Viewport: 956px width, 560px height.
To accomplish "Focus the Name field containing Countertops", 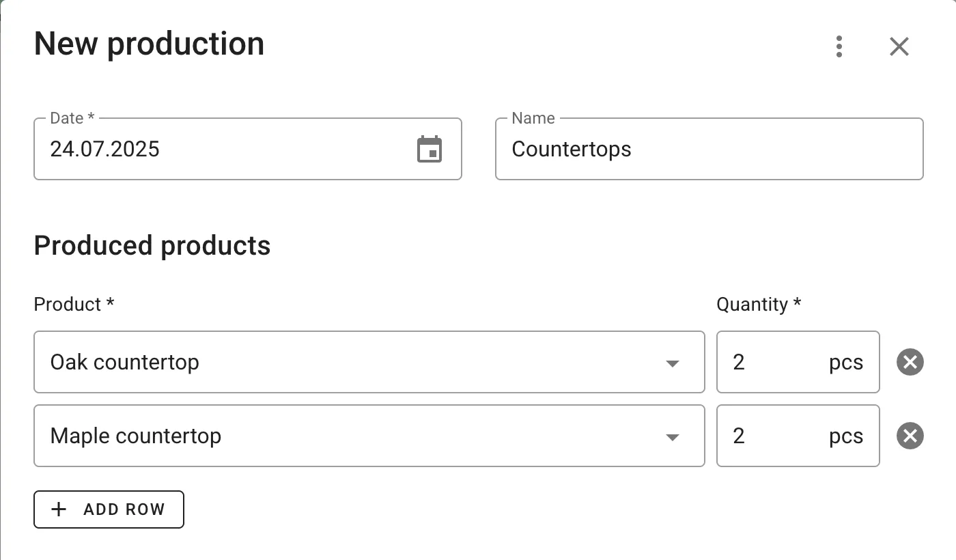I will pos(709,150).
